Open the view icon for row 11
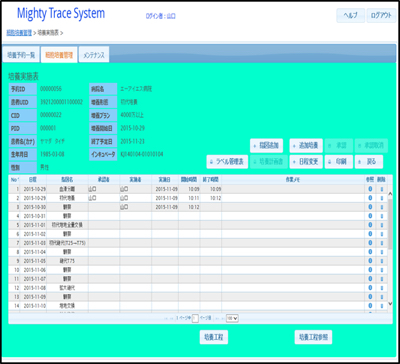 coord(370,279)
